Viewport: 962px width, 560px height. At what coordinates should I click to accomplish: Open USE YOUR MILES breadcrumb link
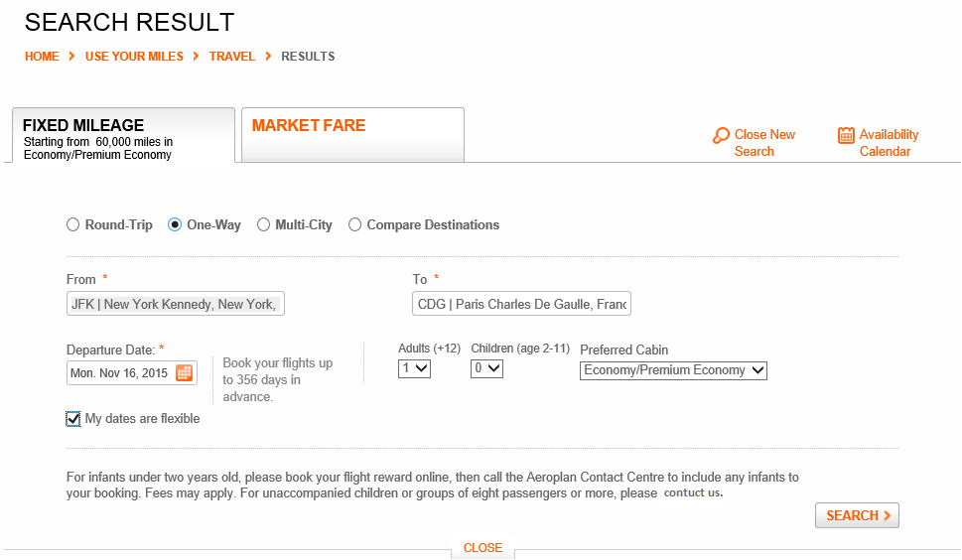(134, 57)
